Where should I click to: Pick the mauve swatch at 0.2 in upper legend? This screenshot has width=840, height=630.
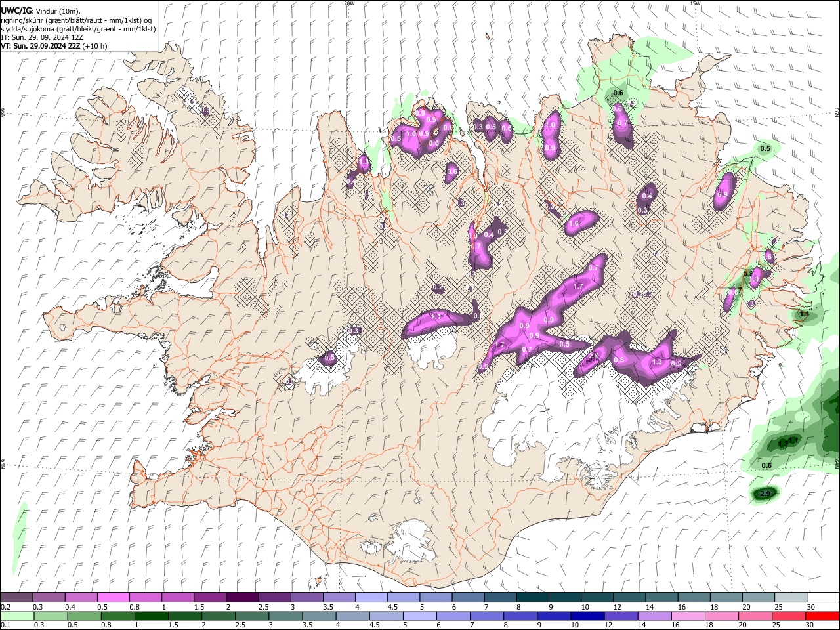tap(16, 598)
